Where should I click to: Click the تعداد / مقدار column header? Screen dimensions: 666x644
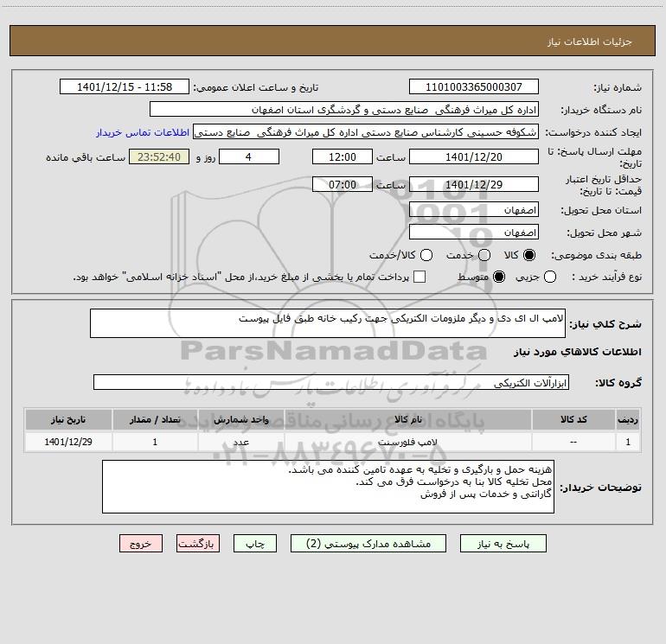point(155,419)
